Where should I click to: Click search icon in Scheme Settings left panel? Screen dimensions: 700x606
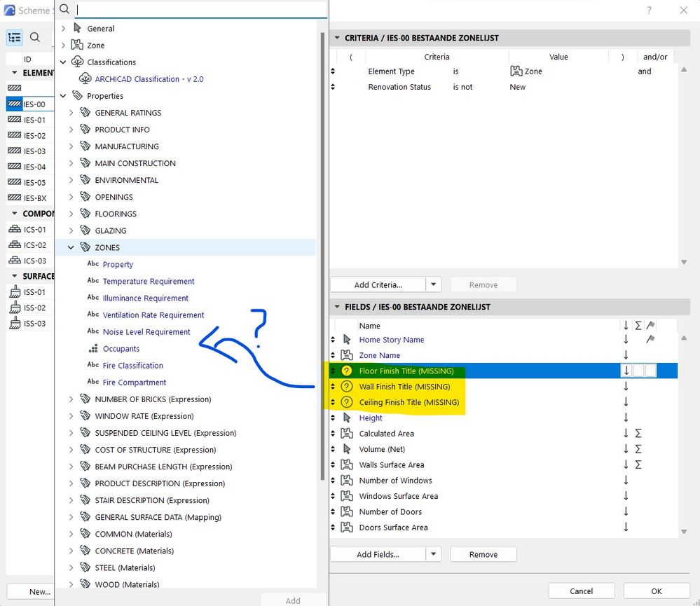click(x=35, y=38)
